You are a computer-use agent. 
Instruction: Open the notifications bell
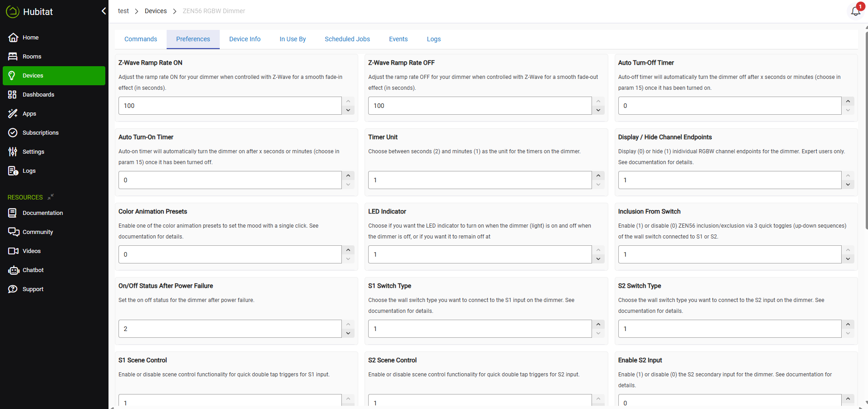point(855,11)
